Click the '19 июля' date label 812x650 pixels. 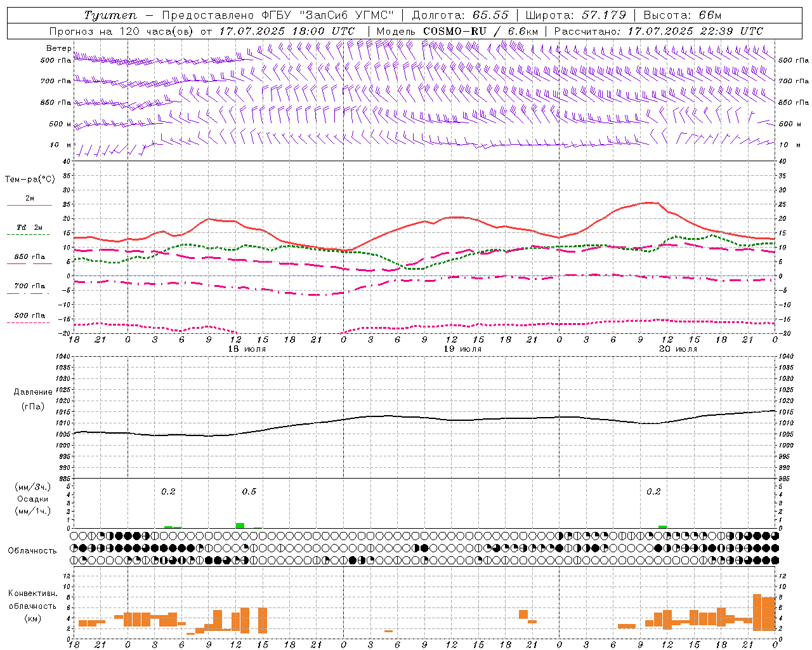[x=462, y=349]
